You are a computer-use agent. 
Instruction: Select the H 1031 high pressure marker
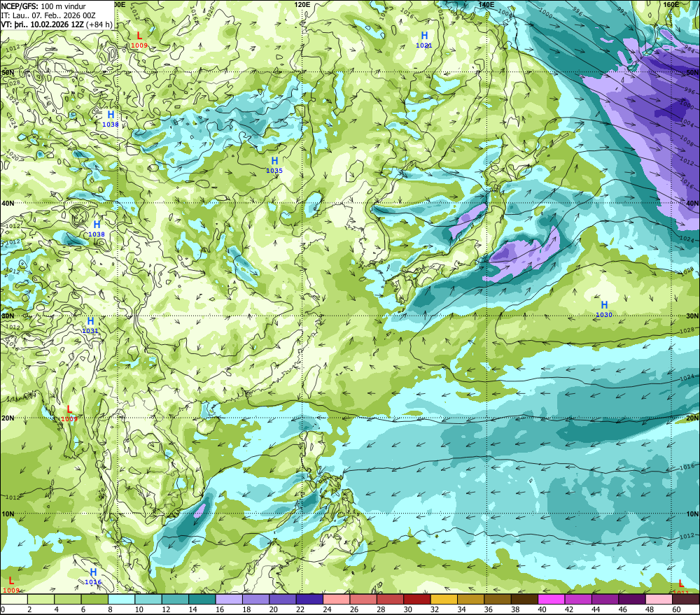(90, 325)
